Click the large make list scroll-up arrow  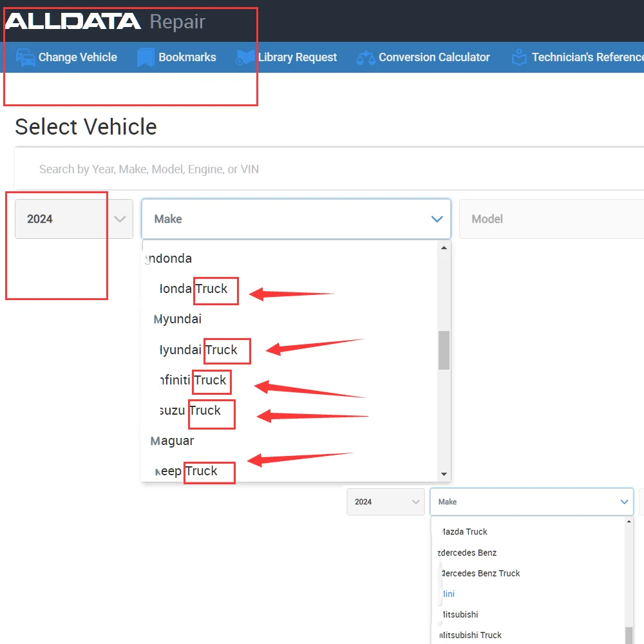(444, 248)
